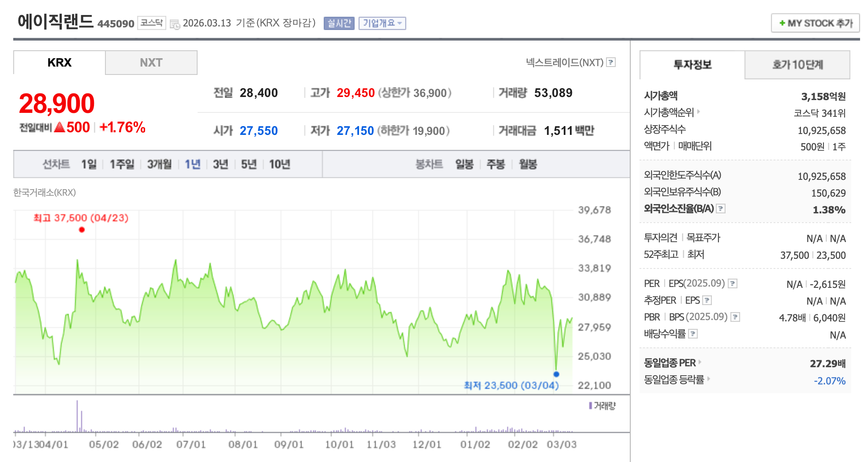Click the purple 거래량 legend marker
868x462 pixels.
(591, 406)
